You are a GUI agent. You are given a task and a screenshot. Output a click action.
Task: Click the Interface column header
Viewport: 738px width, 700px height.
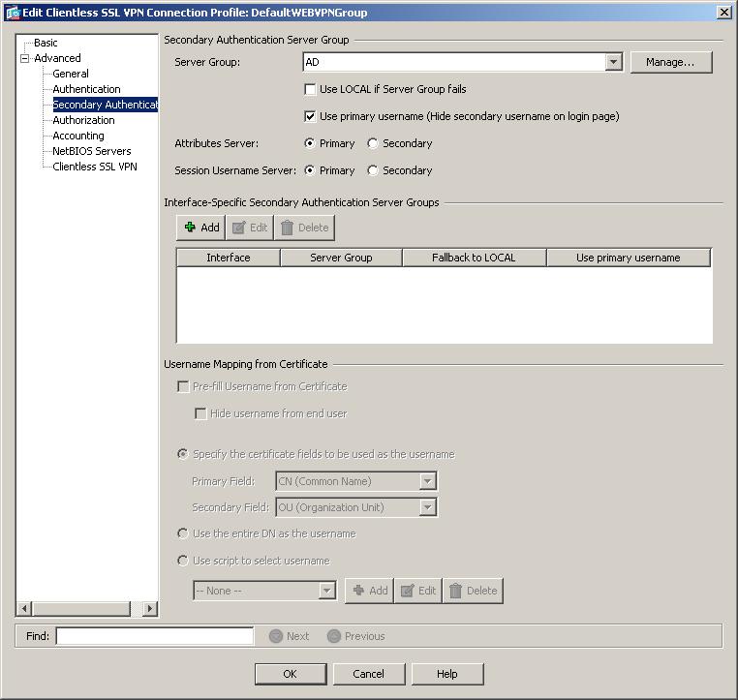229,258
